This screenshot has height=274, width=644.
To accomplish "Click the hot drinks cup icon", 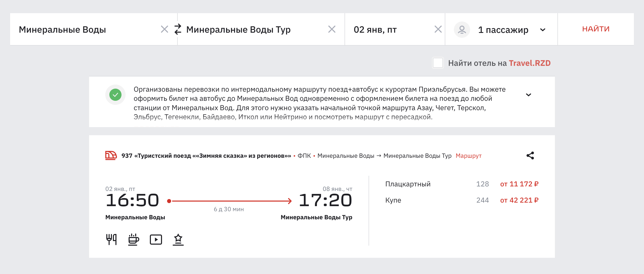I will (133, 239).
